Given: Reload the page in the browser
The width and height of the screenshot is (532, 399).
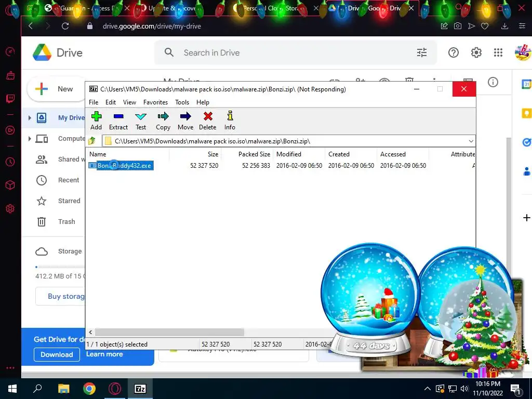Looking at the screenshot, I should point(65,26).
